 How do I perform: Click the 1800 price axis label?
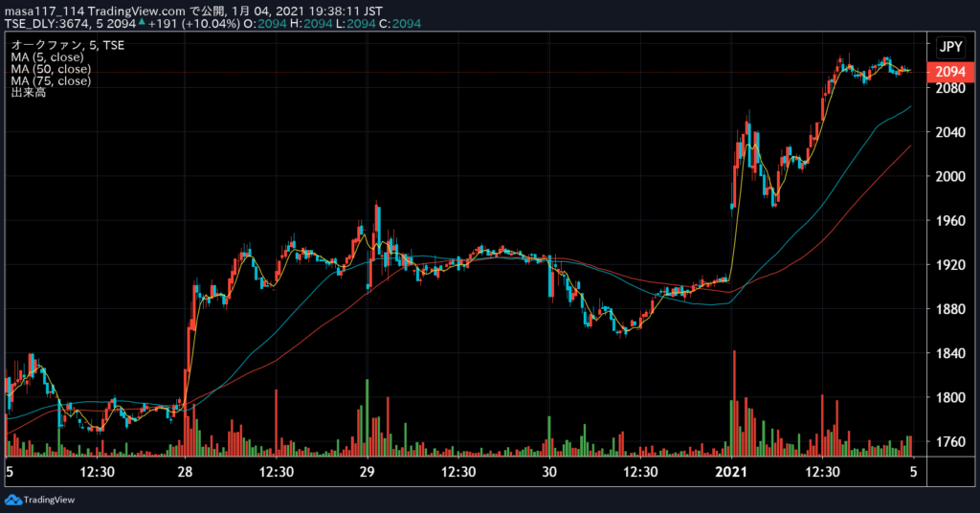point(950,397)
